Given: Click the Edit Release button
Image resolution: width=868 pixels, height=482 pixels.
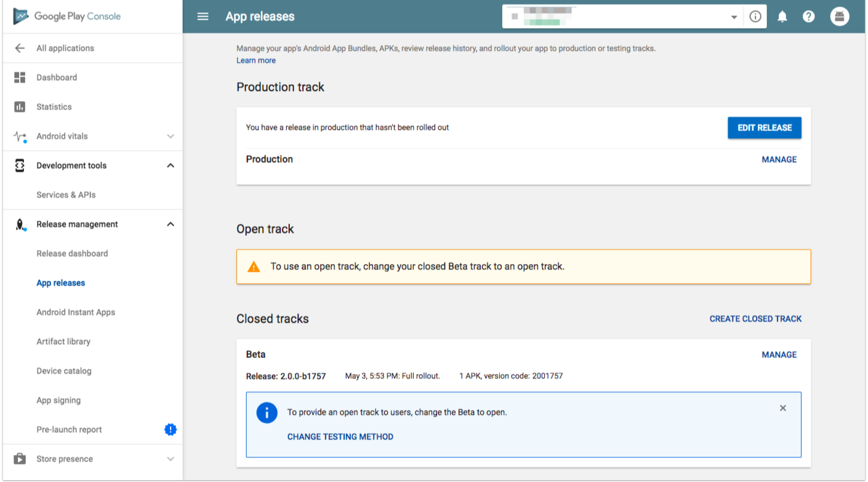Looking at the screenshot, I should coord(764,127).
